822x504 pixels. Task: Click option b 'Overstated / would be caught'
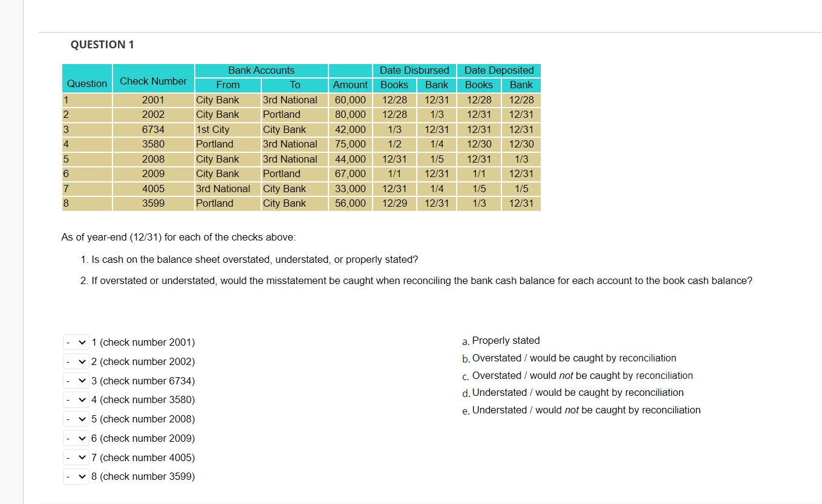(x=569, y=358)
